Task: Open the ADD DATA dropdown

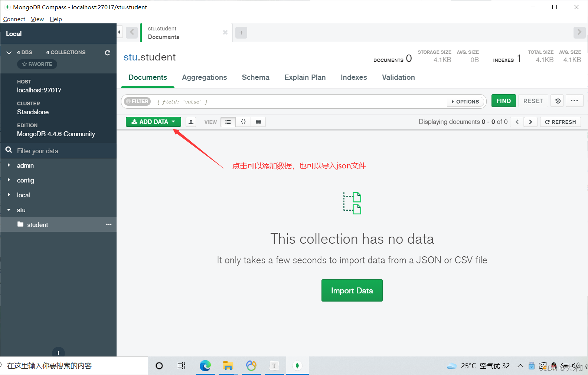Action: tap(153, 122)
